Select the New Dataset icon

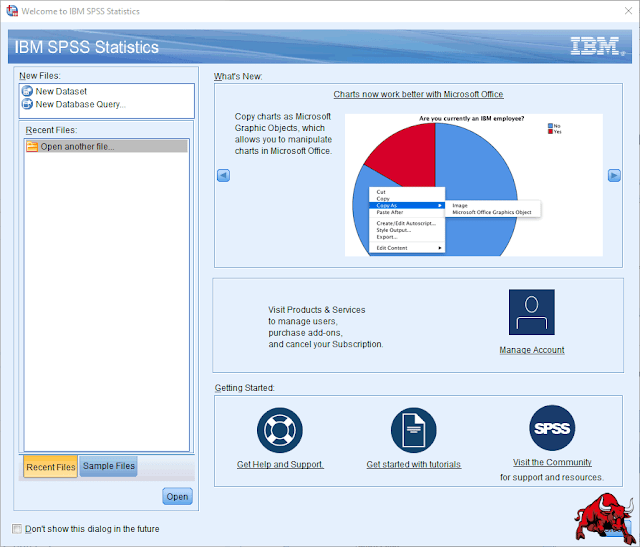(x=27, y=91)
